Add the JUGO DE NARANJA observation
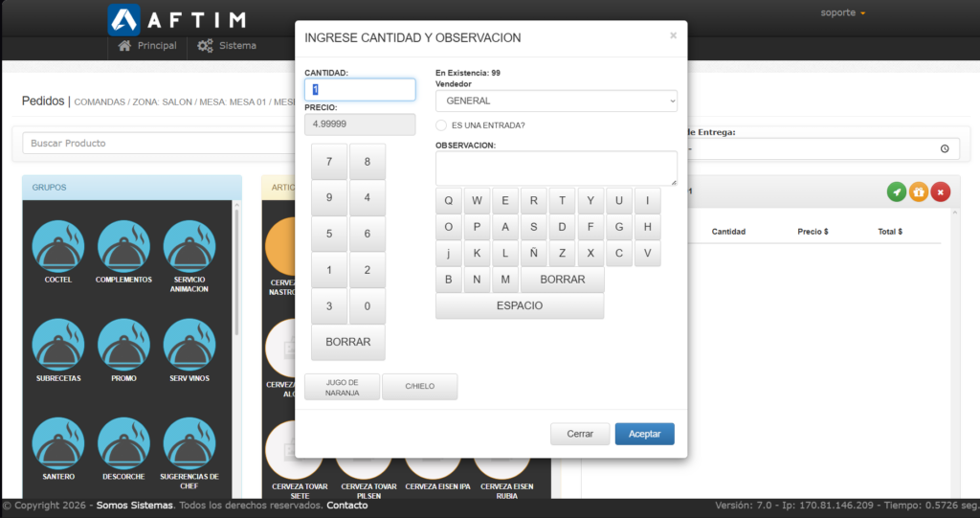 click(x=342, y=387)
